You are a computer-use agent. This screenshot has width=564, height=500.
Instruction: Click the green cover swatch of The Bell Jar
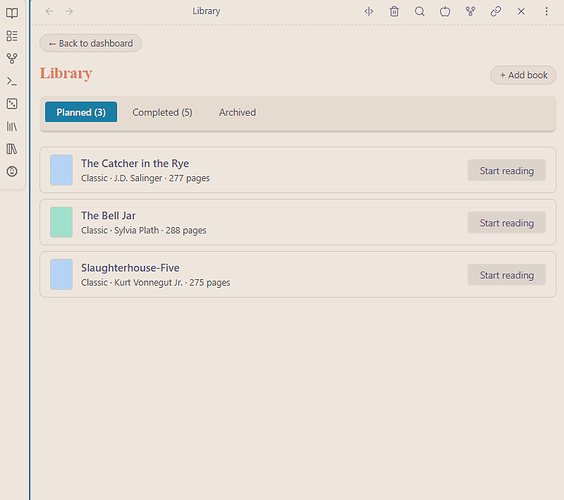pos(62,222)
